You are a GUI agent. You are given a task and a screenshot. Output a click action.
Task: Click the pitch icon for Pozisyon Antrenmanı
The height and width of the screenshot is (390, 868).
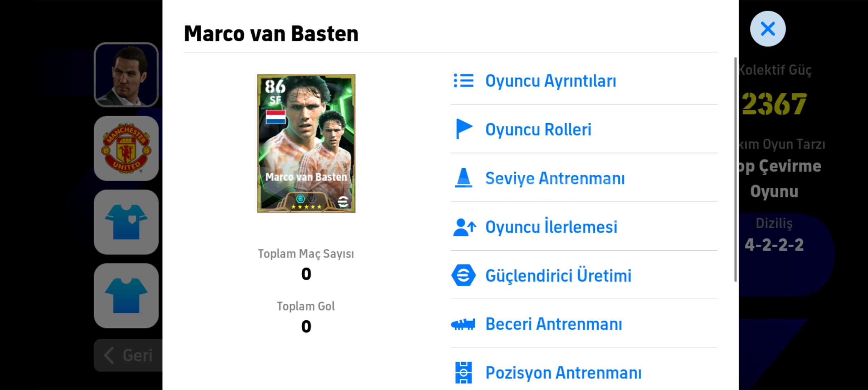point(463,372)
